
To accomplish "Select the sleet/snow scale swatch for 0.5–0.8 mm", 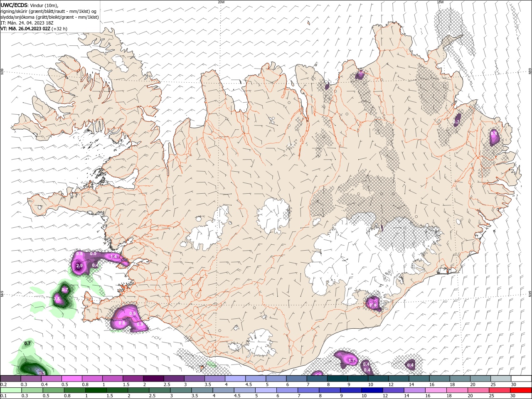I will click(72, 379).
